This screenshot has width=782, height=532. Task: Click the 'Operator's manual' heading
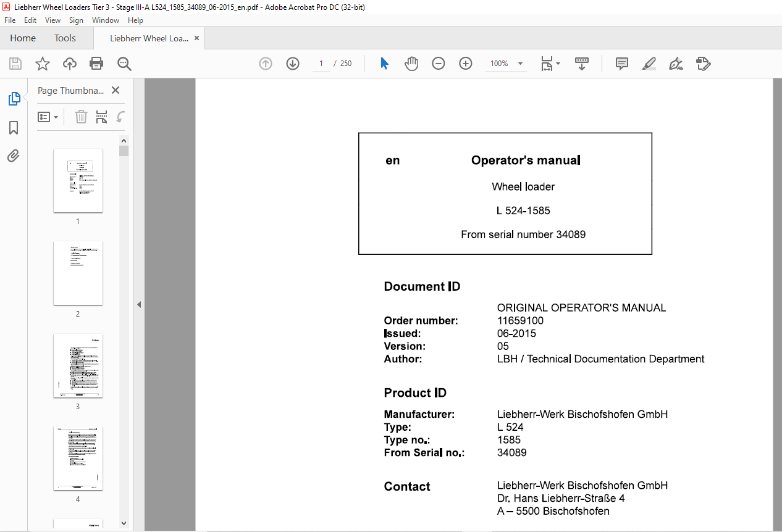[526, 160]
